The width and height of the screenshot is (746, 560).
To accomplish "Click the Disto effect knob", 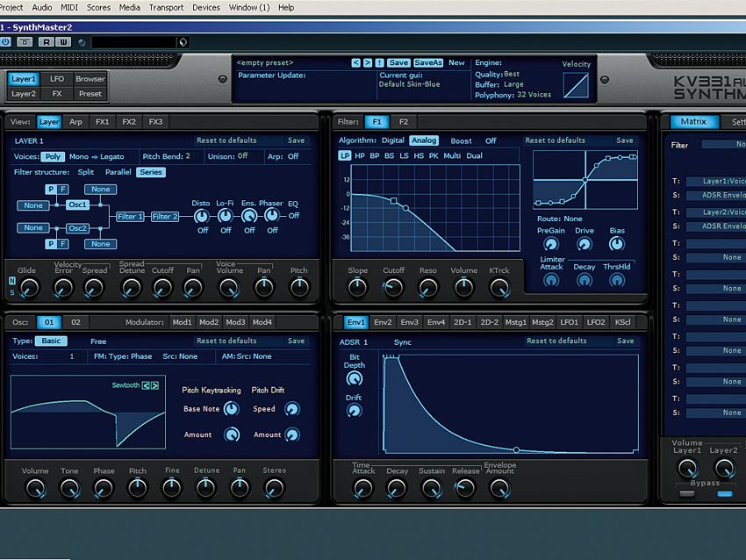I will point(202,216).
